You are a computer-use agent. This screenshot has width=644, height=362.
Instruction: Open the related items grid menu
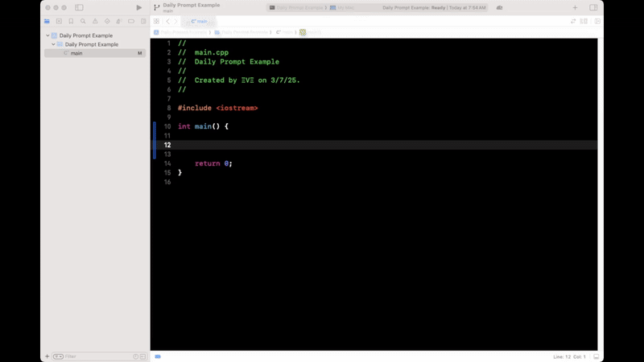click(156, 22)
